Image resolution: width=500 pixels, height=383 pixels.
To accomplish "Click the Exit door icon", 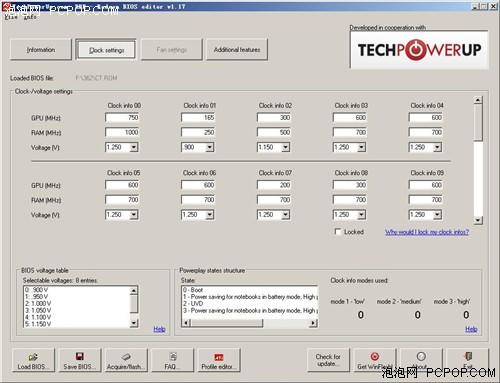I will (468, 356).
